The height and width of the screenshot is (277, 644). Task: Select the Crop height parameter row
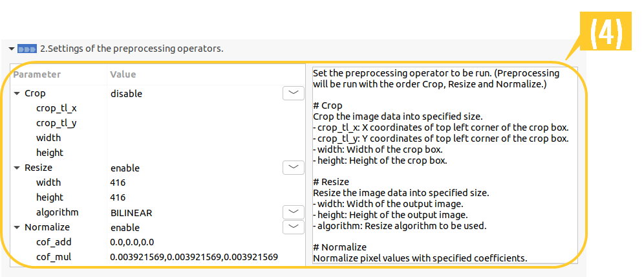[50, 153]
